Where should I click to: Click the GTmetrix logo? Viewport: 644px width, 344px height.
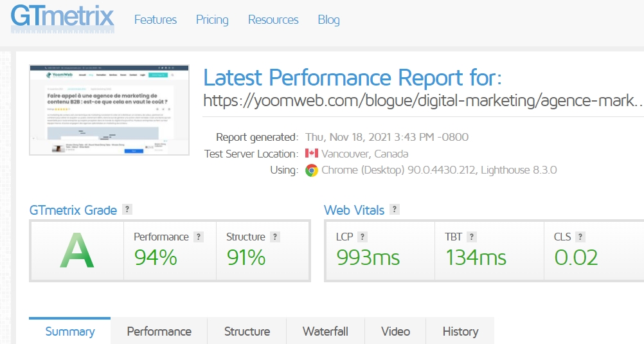point(62,19)
